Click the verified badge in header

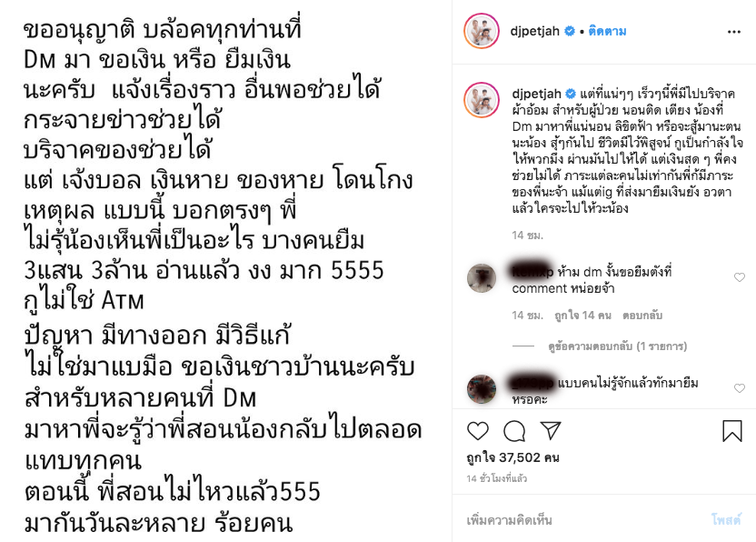570,31
